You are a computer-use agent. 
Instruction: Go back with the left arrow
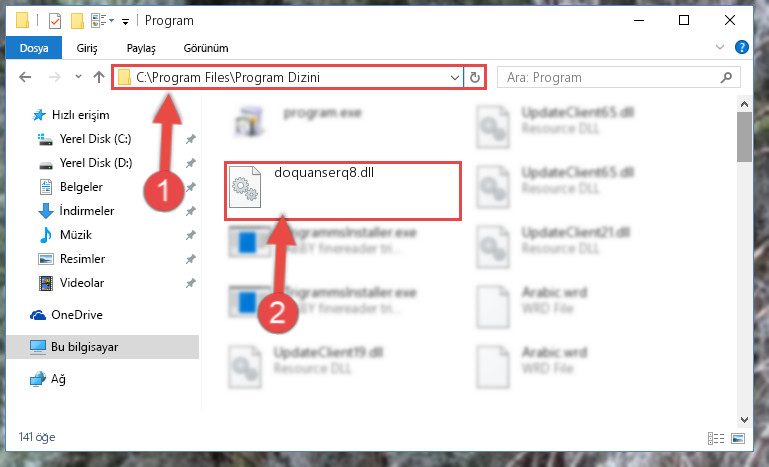pyautogui.click(x=25, y=77)
